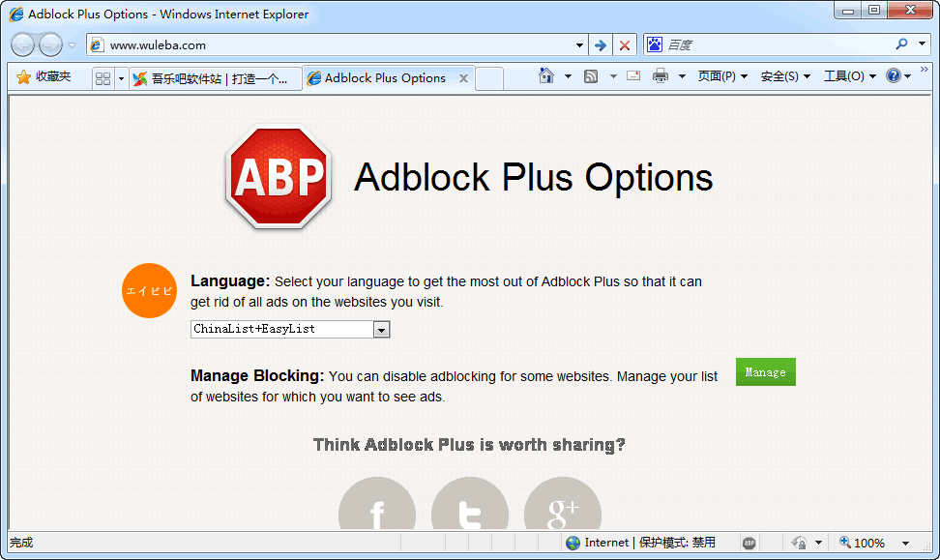Screen dimensions: 940x560
Task: Minimize the Internet Explorer window
Action: click(848, 11)
